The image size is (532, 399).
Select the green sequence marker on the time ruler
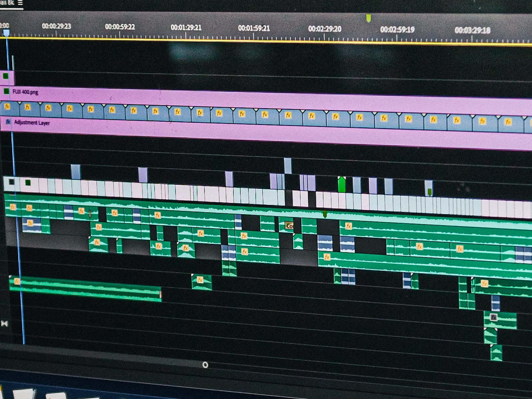click(x=368, y=18)
